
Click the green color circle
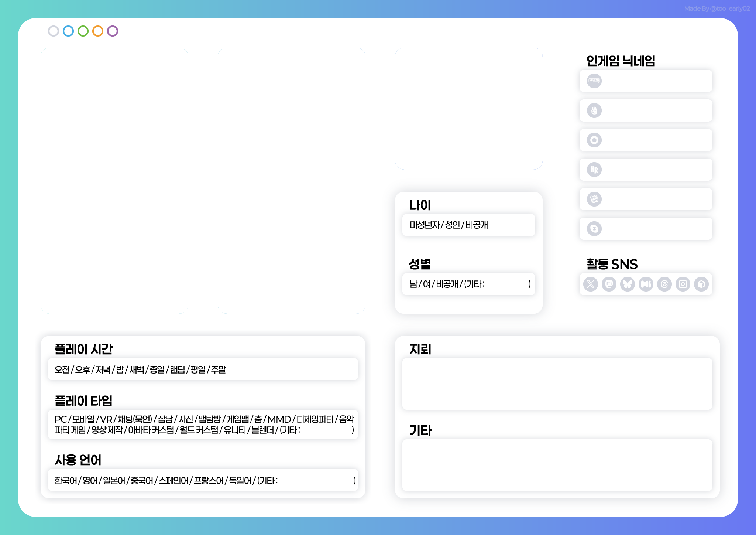pos(83,31)
